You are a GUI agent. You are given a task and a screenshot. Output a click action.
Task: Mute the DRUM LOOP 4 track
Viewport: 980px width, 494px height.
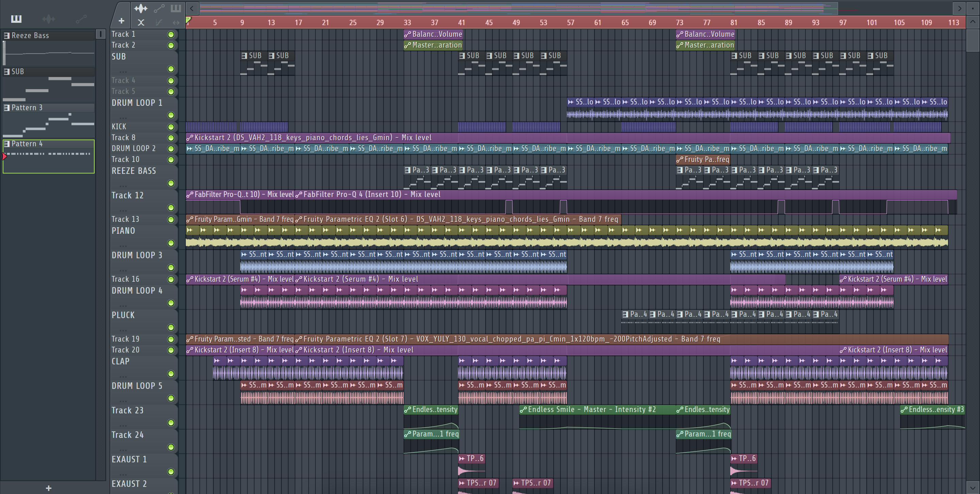click(171, 303)
